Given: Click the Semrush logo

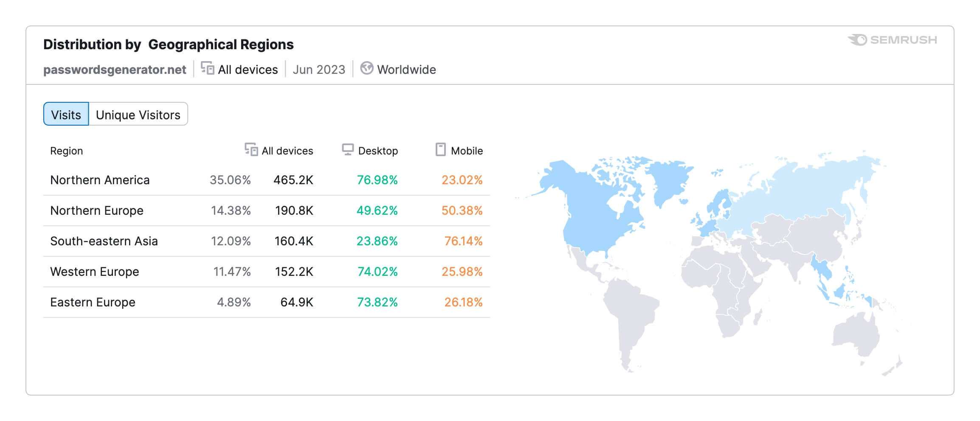Looking at the screenshot, I should coord(892,40).
